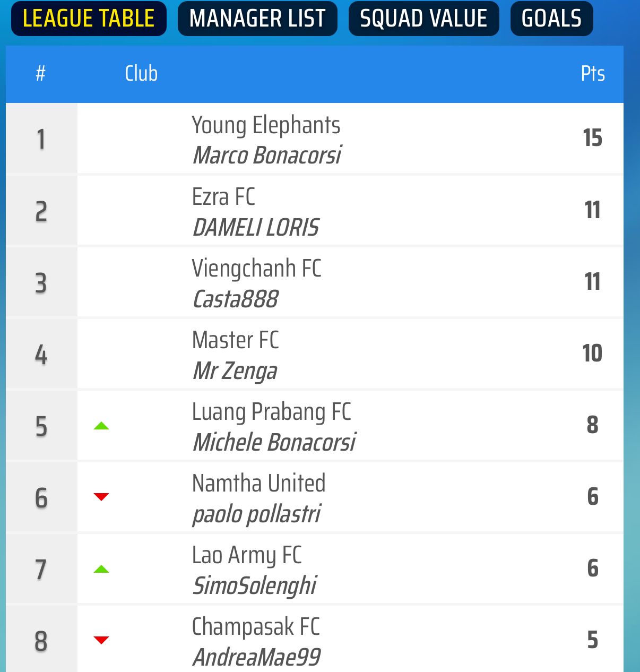The width and height of the screenshot is (640, 672).
Task: Click green up arrow beside Luang Prabang FC
Action: click(101, 426)
